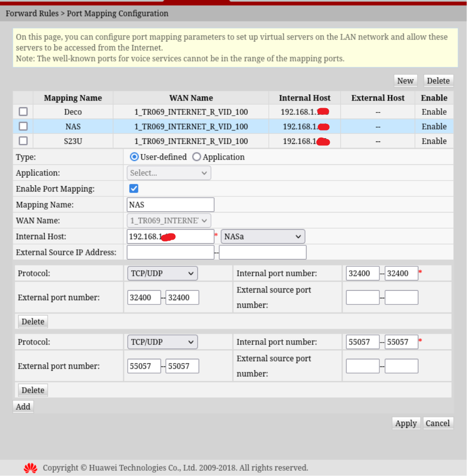This screenshot has height=476, width=468.
Task: Click the Huawei logo in footer
Action: click(x=31, y=468)
